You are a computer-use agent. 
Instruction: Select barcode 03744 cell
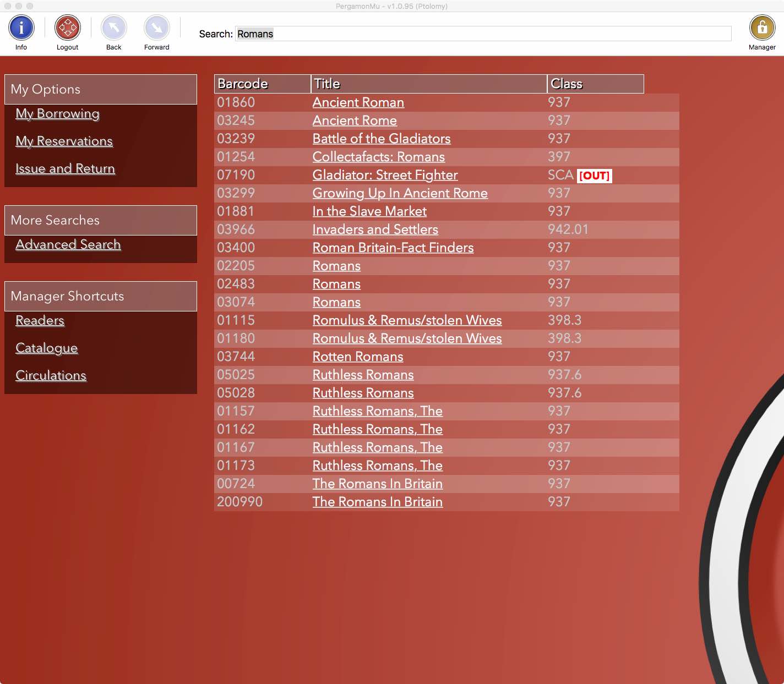[x=236, y=357]
